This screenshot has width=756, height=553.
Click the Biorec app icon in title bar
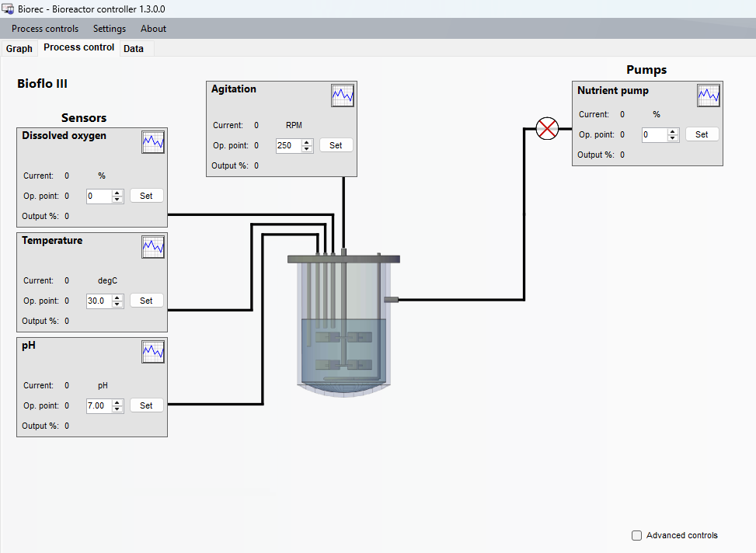[x=8, y=9]
